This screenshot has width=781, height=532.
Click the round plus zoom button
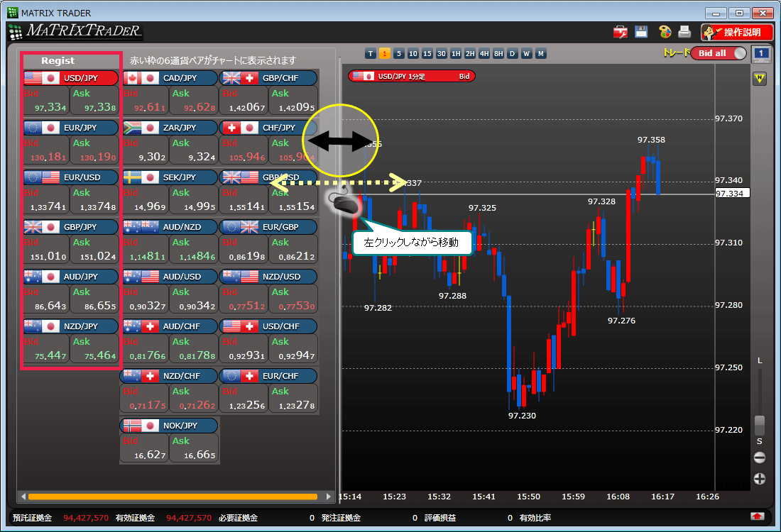[760, 479]
